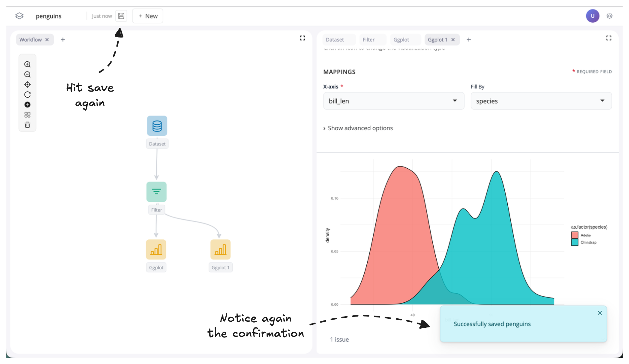Open the Fill By species dropdown
The image size is (629, 364).
(x=541, y=101)
